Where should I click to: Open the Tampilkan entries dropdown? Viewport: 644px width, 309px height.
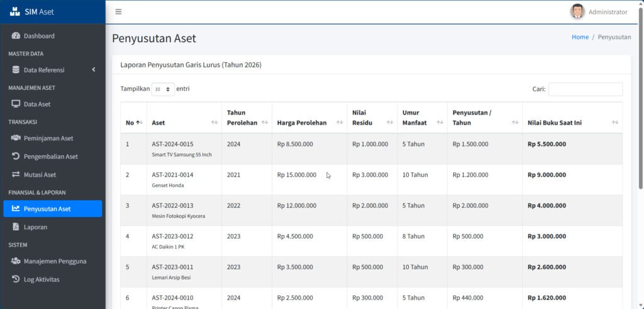point(163,89)
